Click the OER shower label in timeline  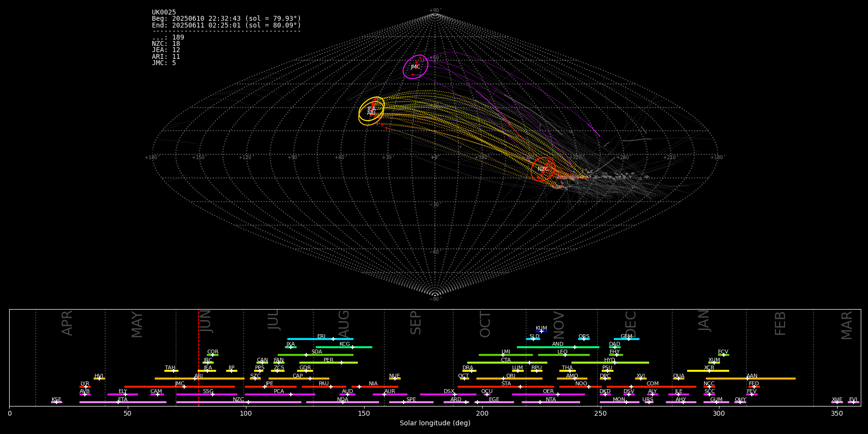tap(548, 392)
